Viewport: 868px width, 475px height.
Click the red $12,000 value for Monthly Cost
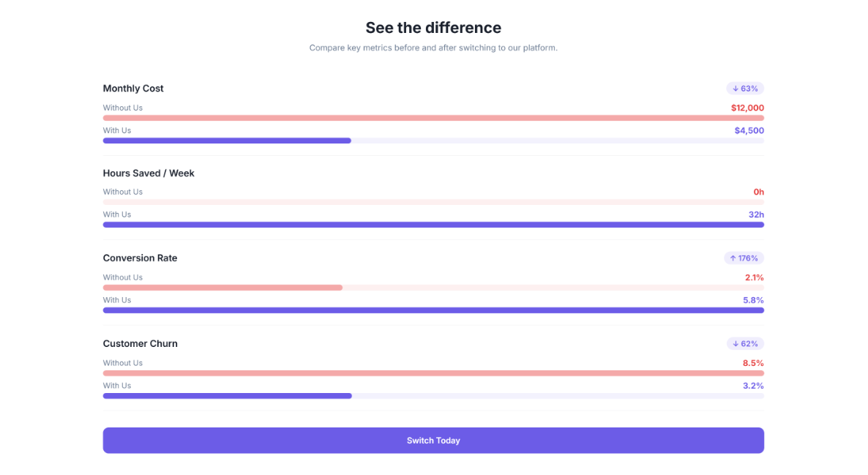coord(747,107)
